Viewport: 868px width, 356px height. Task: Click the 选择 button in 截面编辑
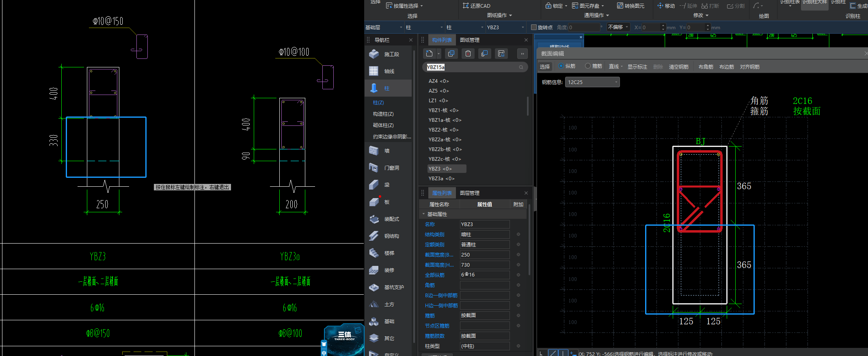[x=545, y=67]
